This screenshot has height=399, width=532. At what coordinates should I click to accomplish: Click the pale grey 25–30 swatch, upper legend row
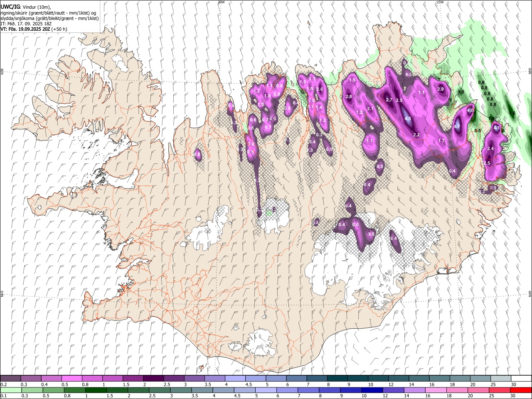(500, 378)
